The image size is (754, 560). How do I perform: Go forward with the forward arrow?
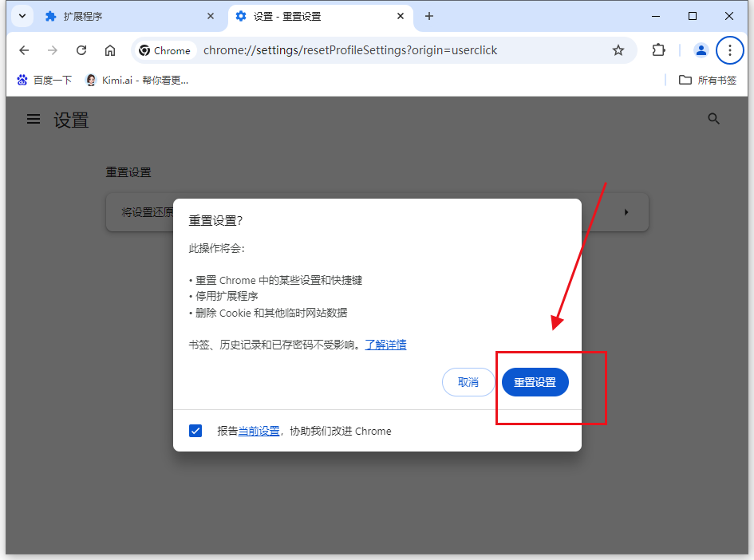53,50
